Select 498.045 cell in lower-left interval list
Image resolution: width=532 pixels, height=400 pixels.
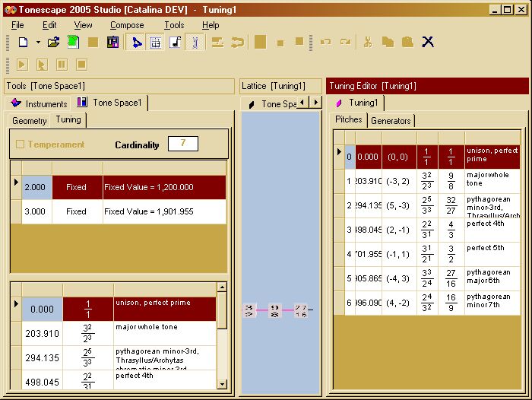(42, 381)
